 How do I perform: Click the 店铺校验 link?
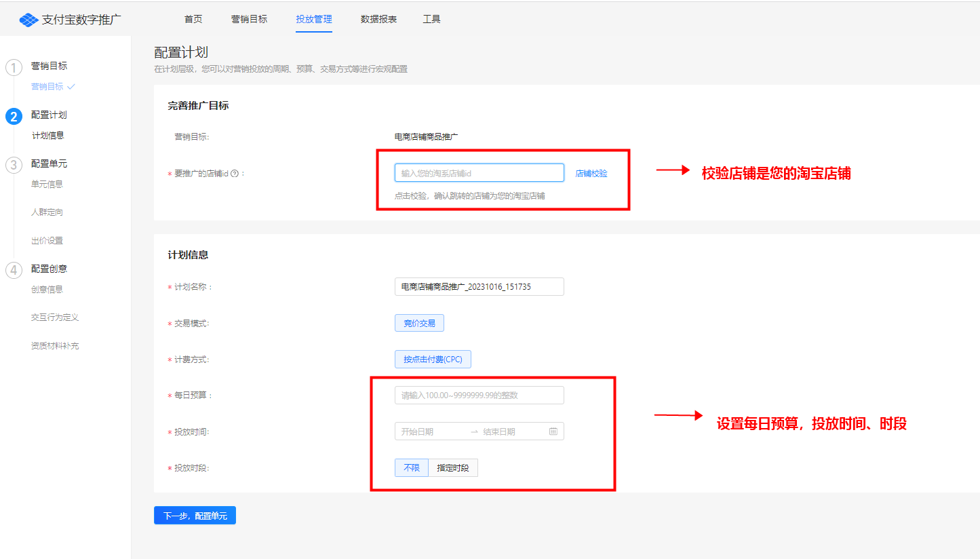tap(591, 174)
